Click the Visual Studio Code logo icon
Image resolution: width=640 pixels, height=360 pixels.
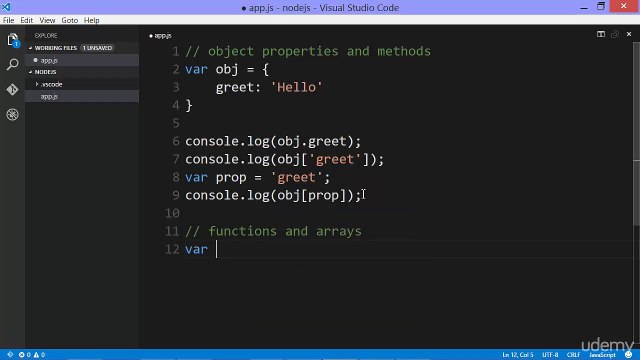click(6, 7)
